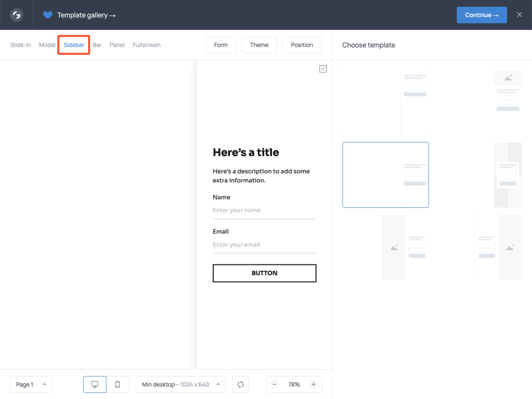Choose the top-right template with image header
Viewport: 532px width, 399px height.
coord(508,91)
